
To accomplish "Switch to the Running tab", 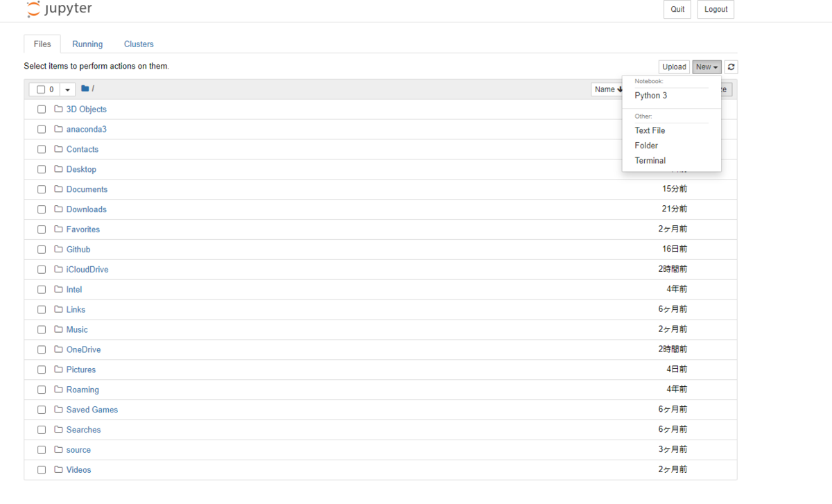I will pyautogui.click(x=87, y=44).
